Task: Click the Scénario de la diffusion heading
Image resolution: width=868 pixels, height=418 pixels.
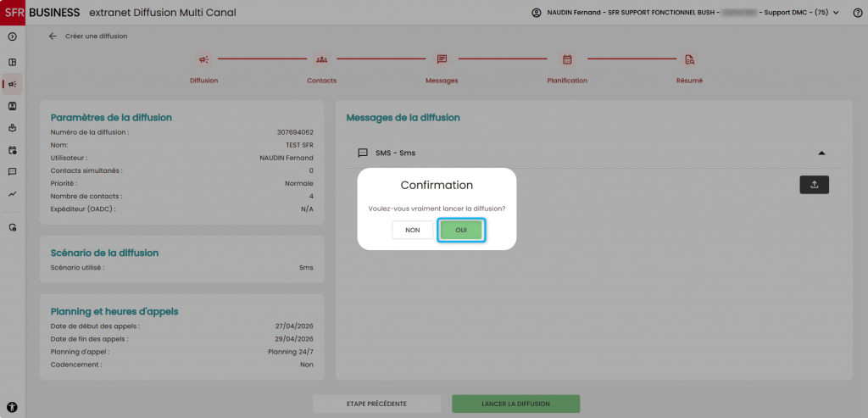Action: click(104, 253)
